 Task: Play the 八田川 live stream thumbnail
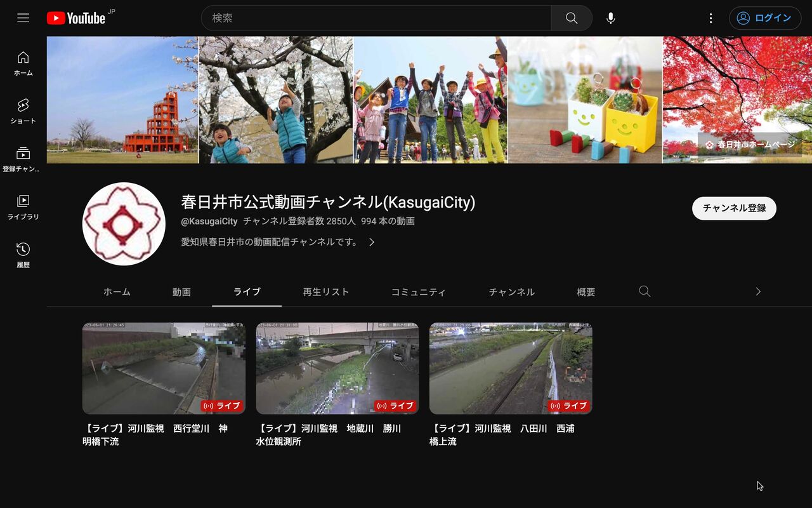pyautogui.click(x=511, y=368)
